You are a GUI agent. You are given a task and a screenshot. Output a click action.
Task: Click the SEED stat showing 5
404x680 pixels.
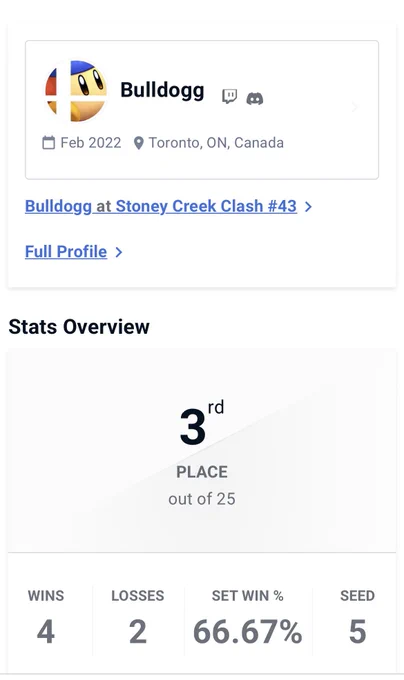pyautogui.click(x=357, y=617)
